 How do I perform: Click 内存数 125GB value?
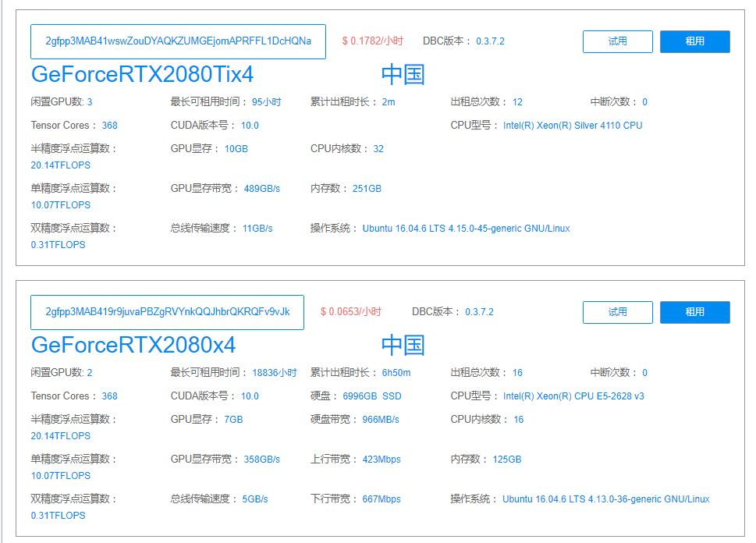coord(507,459)
